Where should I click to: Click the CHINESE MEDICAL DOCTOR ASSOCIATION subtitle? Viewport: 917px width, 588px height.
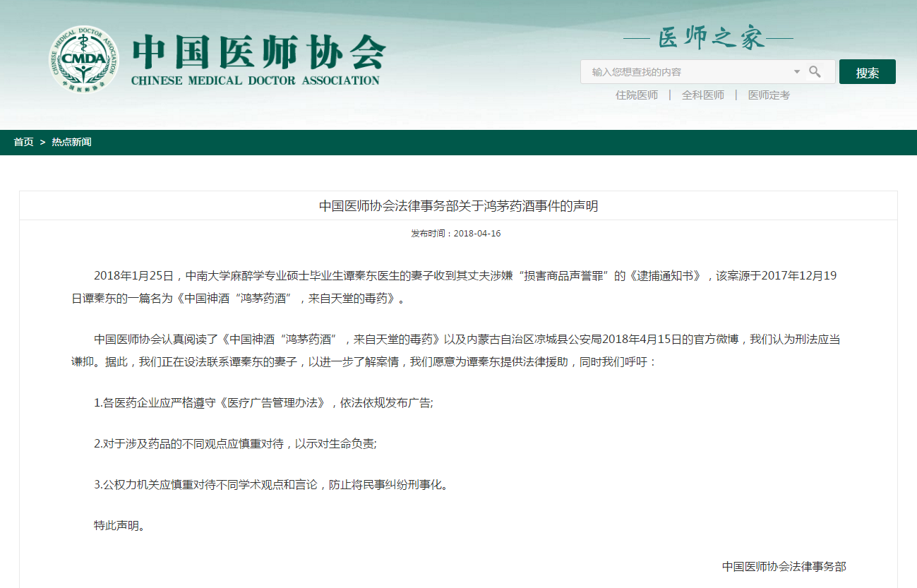click(256, 80)
